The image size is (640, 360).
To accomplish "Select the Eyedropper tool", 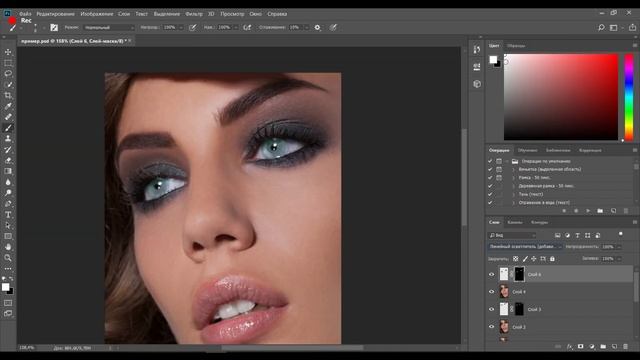I will pyautogui.click(x=8, y=106).
